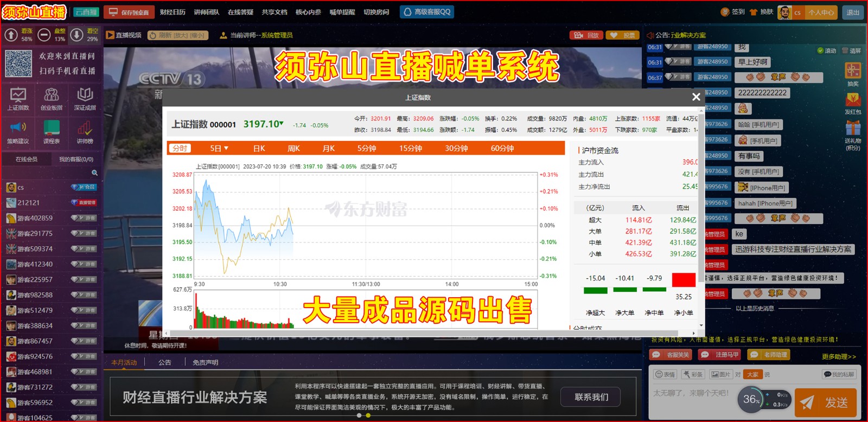The height and width of the screenshot is (422, 868).
Task: Select the 日K chart tab
Action: (259, 149)
